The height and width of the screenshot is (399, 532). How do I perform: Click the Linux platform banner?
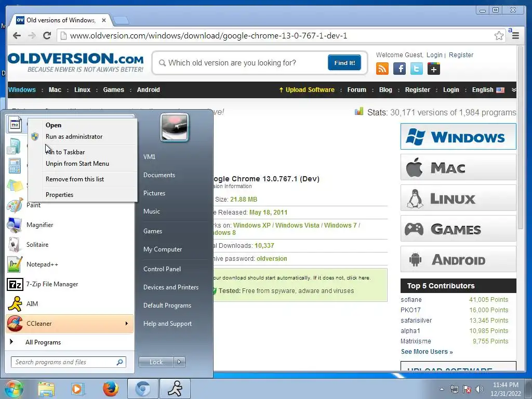458,198
